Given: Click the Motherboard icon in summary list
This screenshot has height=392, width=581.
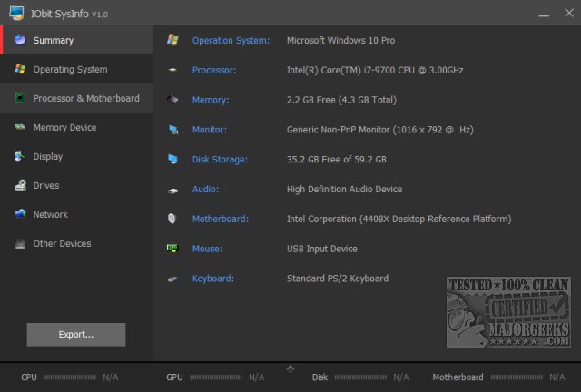Looking at the screenshot, I should point(172,219).
